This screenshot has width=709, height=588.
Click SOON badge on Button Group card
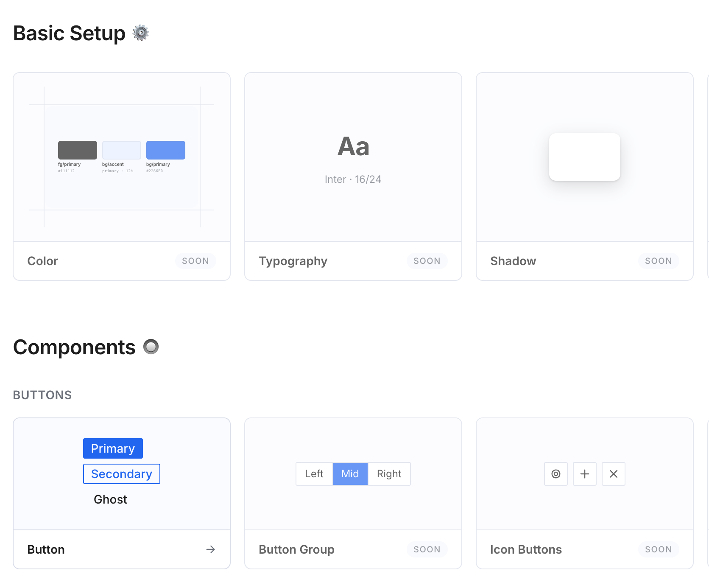click(427, 549)
